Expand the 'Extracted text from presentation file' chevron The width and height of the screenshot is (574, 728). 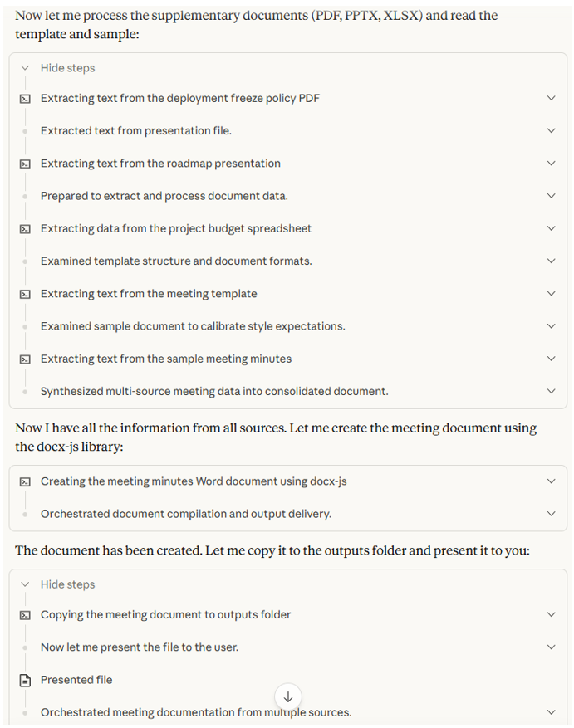552,131
